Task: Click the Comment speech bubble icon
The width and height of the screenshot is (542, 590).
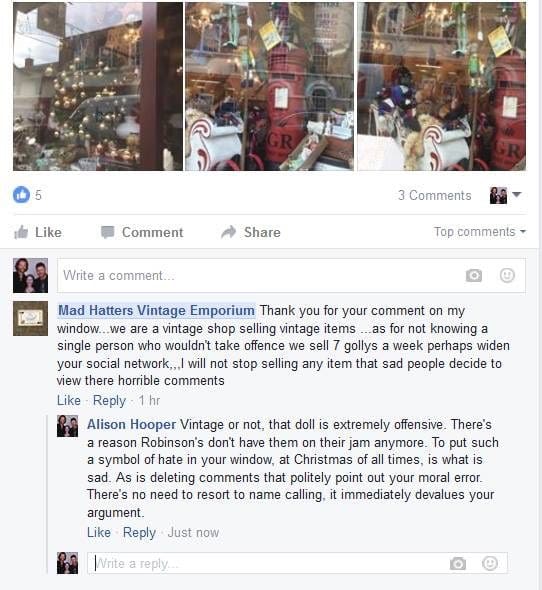Action: 107,232
